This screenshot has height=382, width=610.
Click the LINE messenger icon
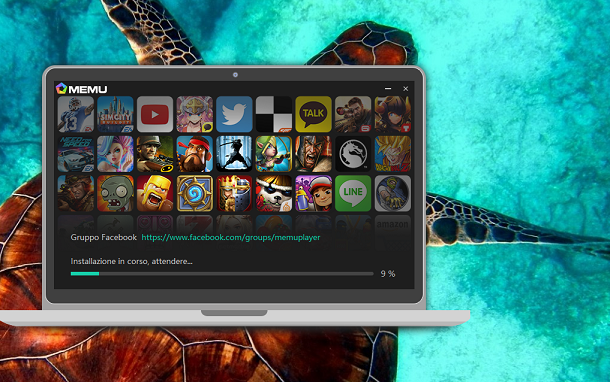pos(353,193)
